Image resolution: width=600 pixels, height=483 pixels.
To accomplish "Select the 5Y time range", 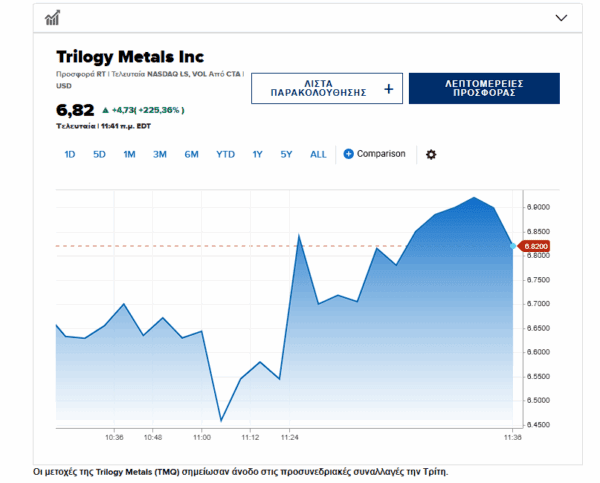I will pyautogui.click(x=286, y=154).
